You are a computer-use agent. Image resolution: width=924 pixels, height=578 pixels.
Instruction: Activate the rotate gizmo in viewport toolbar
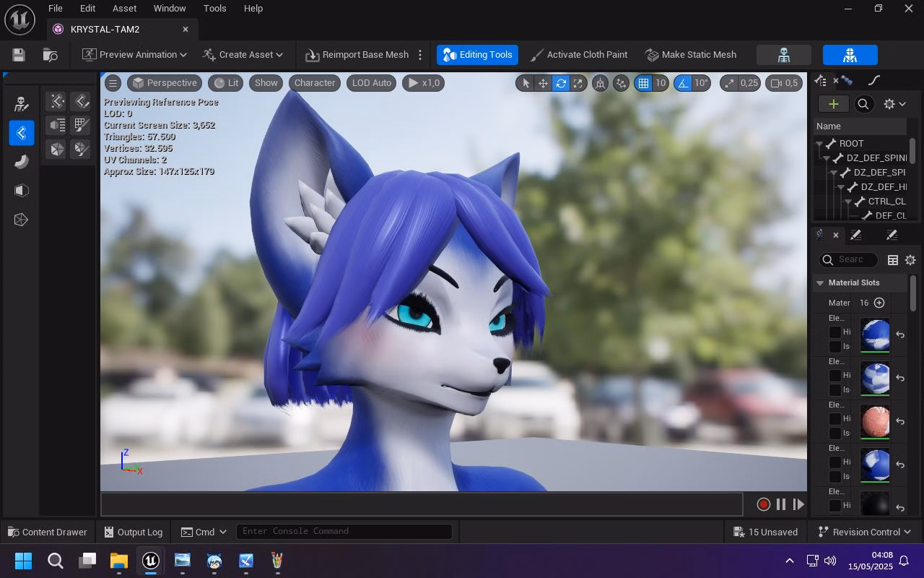point(560,83)
